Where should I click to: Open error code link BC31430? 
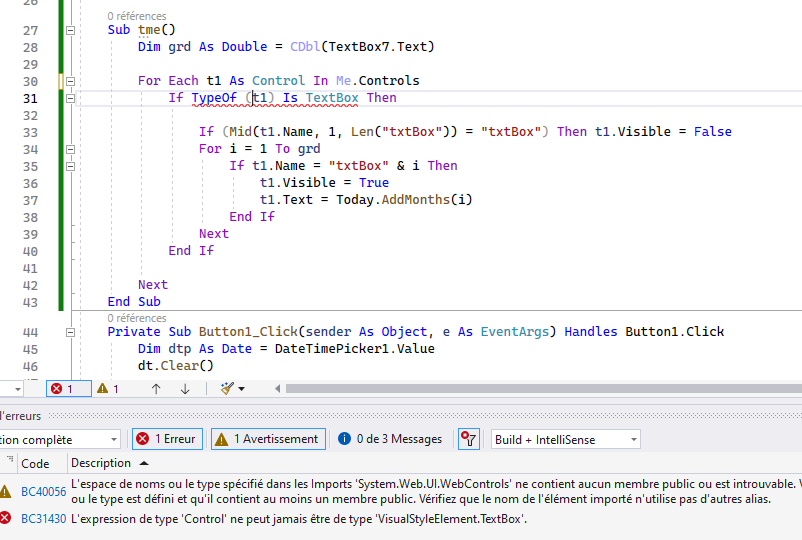coord(43,518)
